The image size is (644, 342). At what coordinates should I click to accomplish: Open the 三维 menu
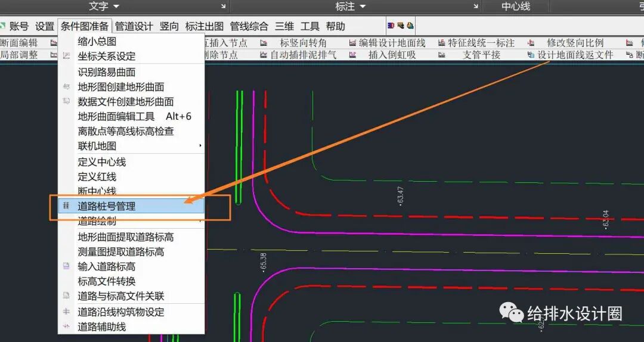[284, 26]
